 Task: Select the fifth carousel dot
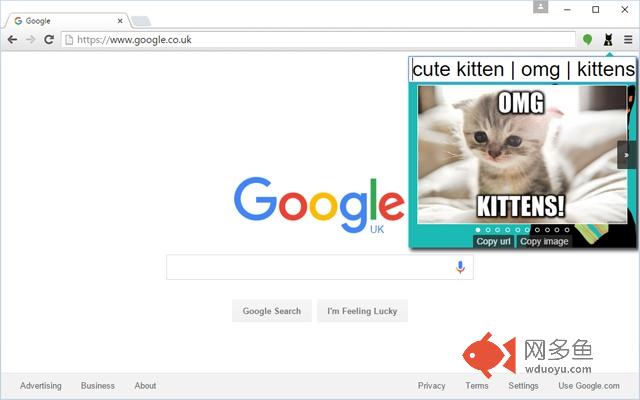[x=518, y=230]
